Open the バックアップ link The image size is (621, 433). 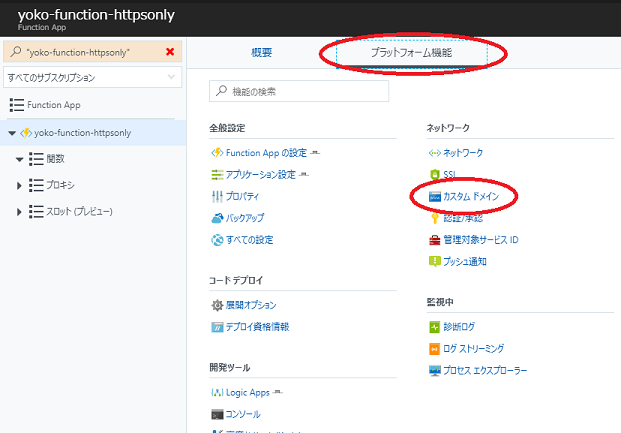[245, 218]
